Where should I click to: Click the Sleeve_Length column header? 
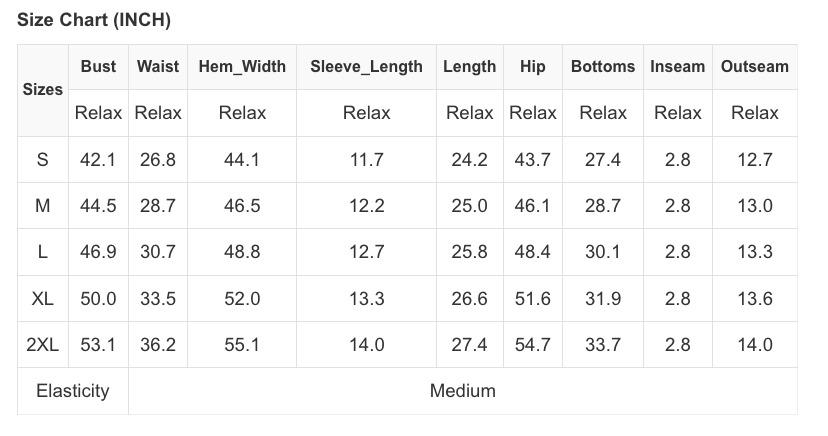coord(366,67)
